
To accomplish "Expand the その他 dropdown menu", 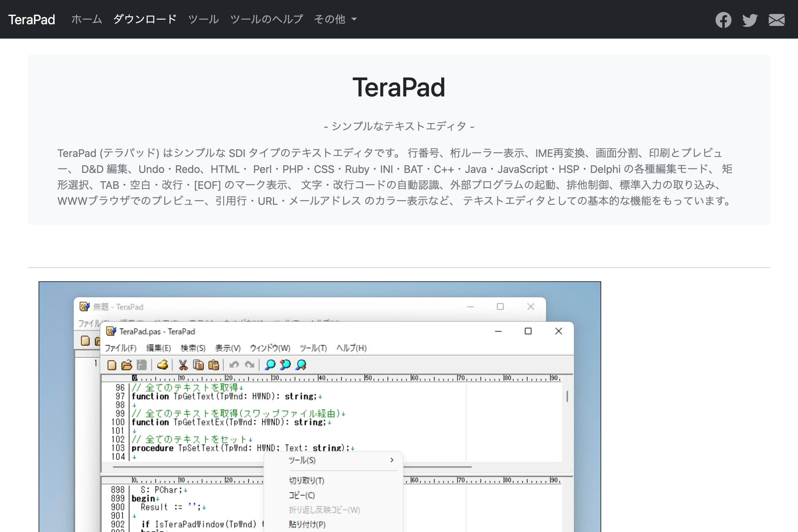I will [x=335, y=19].
